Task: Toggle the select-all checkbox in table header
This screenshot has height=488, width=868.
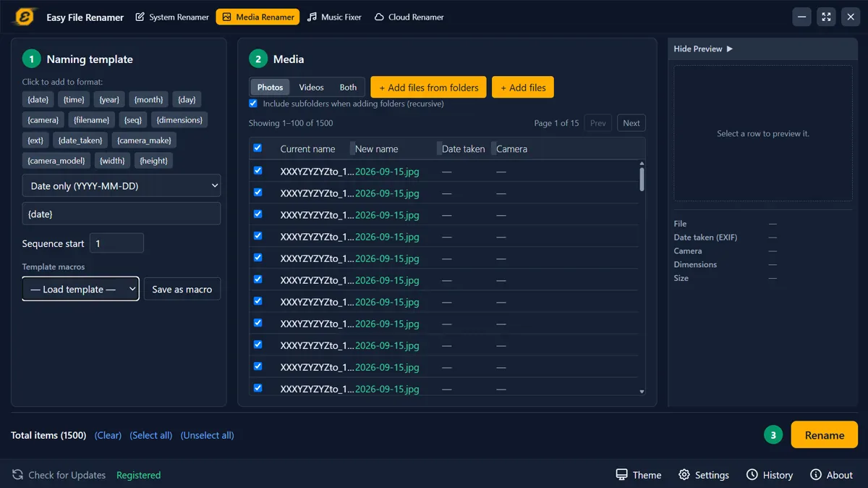Action: pyautogui.click(x=258, y=148)
